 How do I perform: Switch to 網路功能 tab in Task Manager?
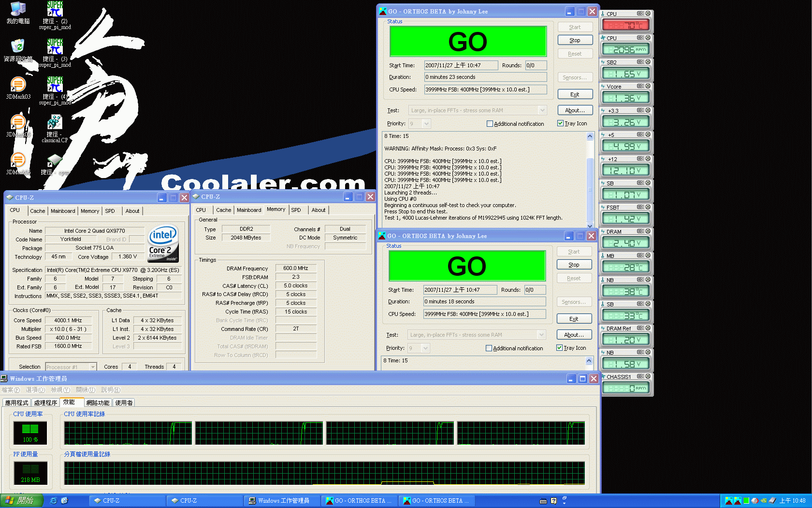pyautogui.click(x=98, y=403)
